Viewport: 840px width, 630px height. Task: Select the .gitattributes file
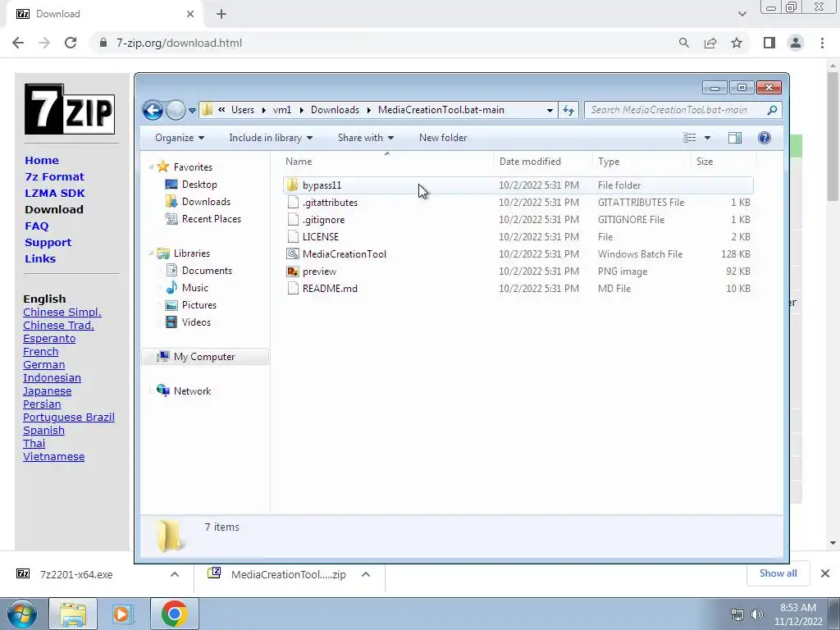(x=518, y=203)
